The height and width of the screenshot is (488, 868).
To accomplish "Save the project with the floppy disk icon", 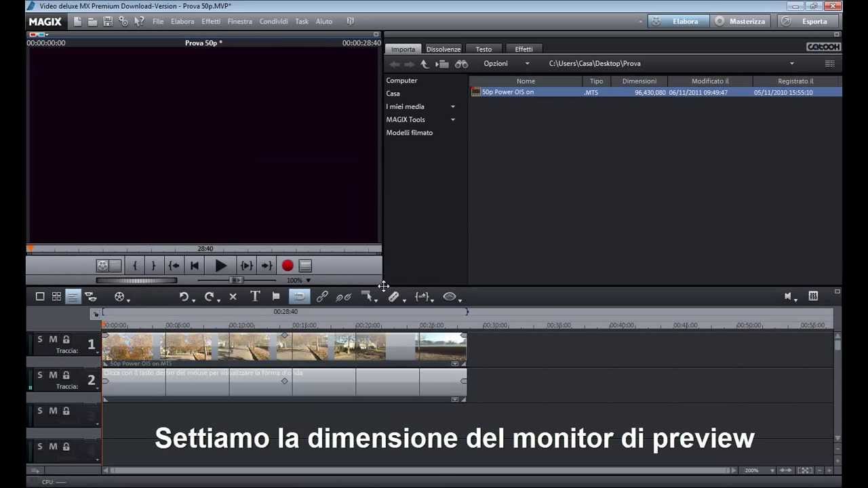I will [108, 22].
